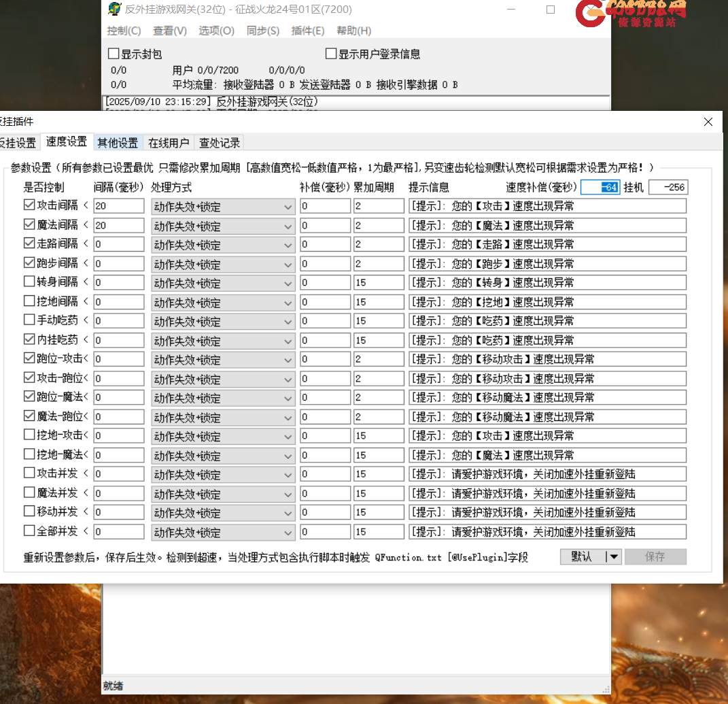Switch to the 其他设置 tab
Viewport: 728px width, 704px height.
pos(118,143)
